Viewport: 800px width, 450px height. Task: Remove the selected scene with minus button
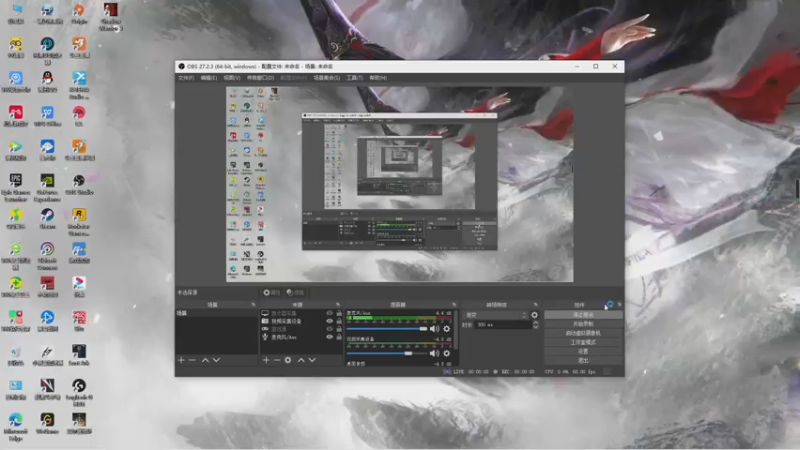192,360
